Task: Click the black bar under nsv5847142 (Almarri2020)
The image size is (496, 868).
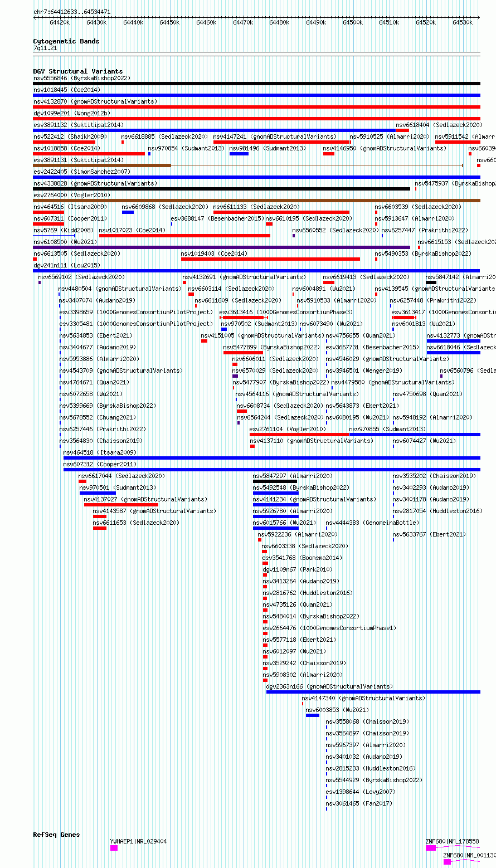Action: click(x=431, y=282)
